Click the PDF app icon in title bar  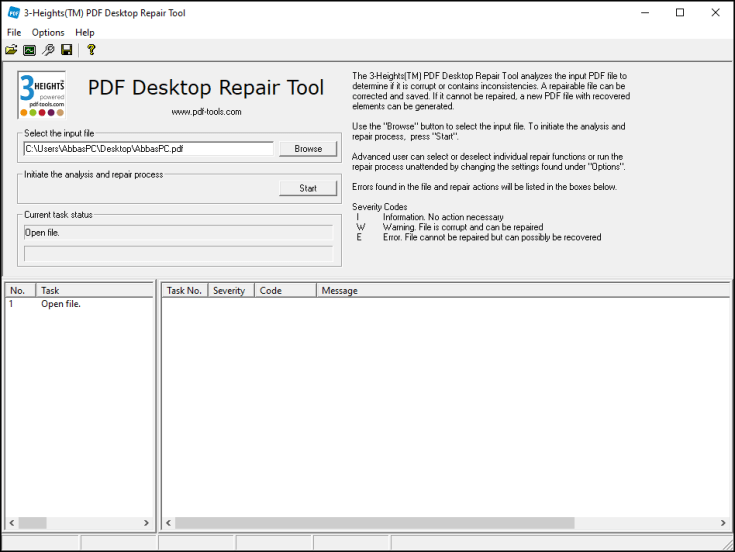tap(13, 13)
